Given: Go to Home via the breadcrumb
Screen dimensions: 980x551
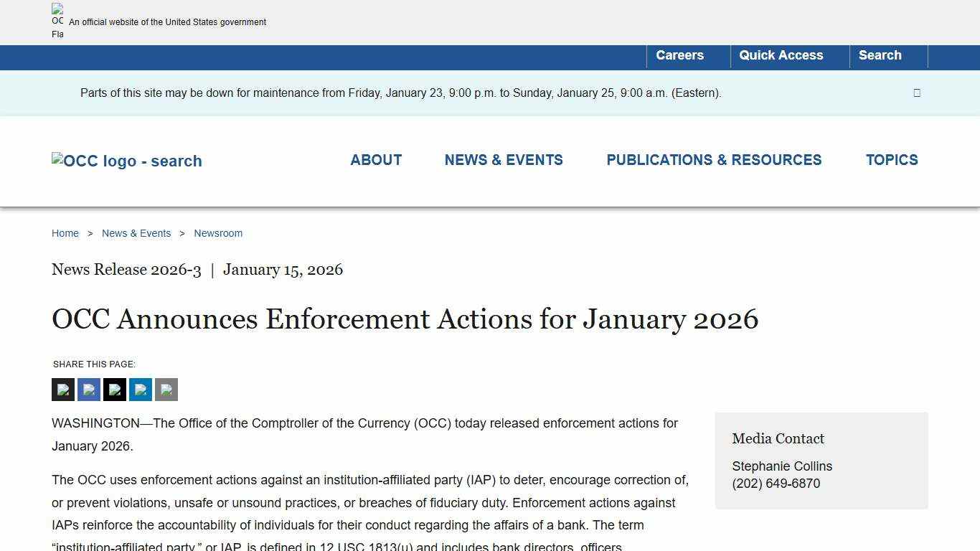Looking at the screenshot, I should 65,233.
